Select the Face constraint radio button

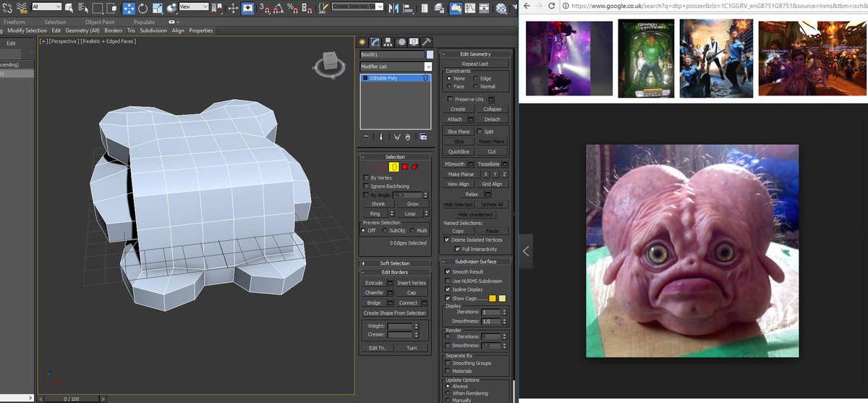pyautogui.click(x=449, y=86)
